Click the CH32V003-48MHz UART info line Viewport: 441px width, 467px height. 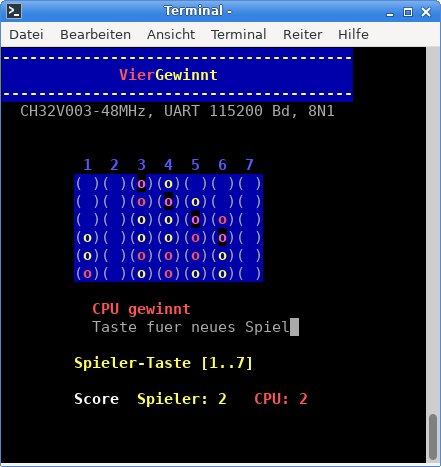pos(177,111)
